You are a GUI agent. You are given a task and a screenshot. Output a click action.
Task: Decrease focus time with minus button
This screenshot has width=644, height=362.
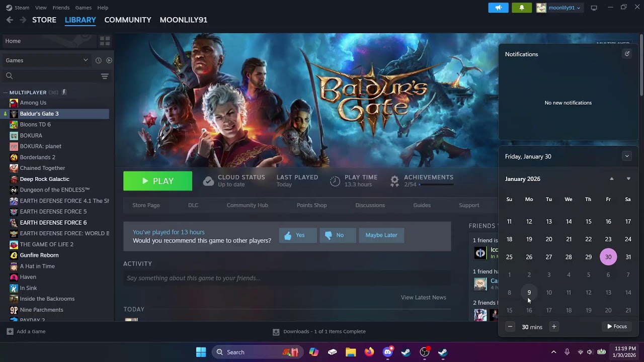[510, 327]
